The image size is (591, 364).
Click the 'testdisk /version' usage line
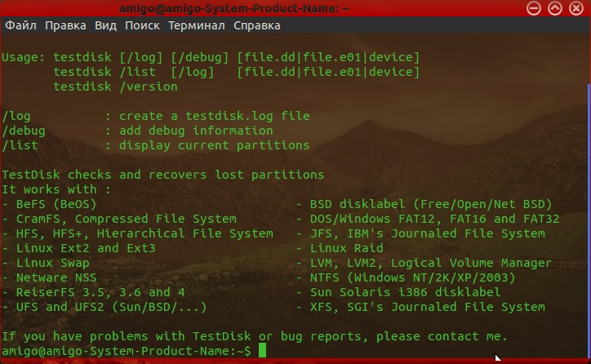115,87
